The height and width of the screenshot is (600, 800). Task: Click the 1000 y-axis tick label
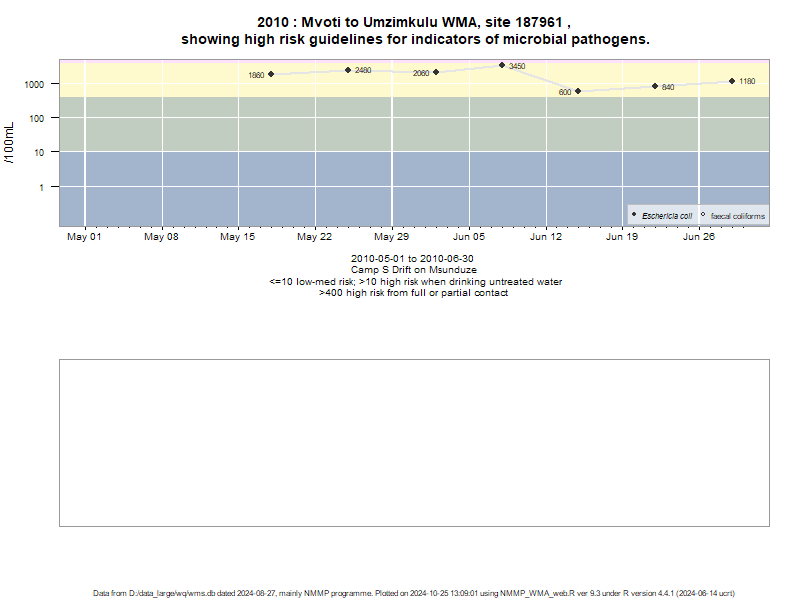(34, 85)
